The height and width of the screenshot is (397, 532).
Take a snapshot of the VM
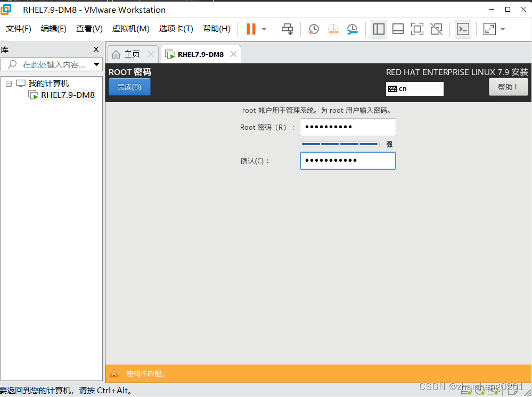[314, 29]
